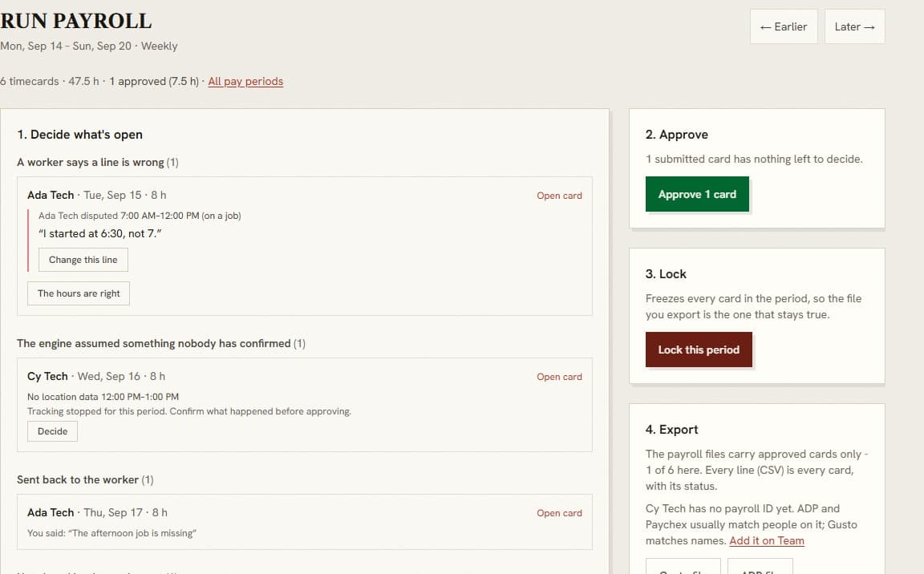
Task: Go to the Earlier pay period
Action: (783, 26)
